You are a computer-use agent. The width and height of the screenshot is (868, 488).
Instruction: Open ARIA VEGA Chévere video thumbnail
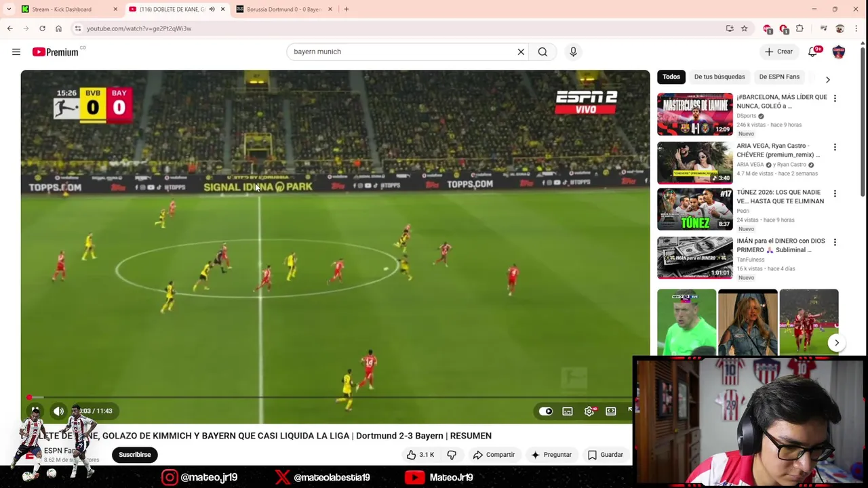(x=695, y=163)
